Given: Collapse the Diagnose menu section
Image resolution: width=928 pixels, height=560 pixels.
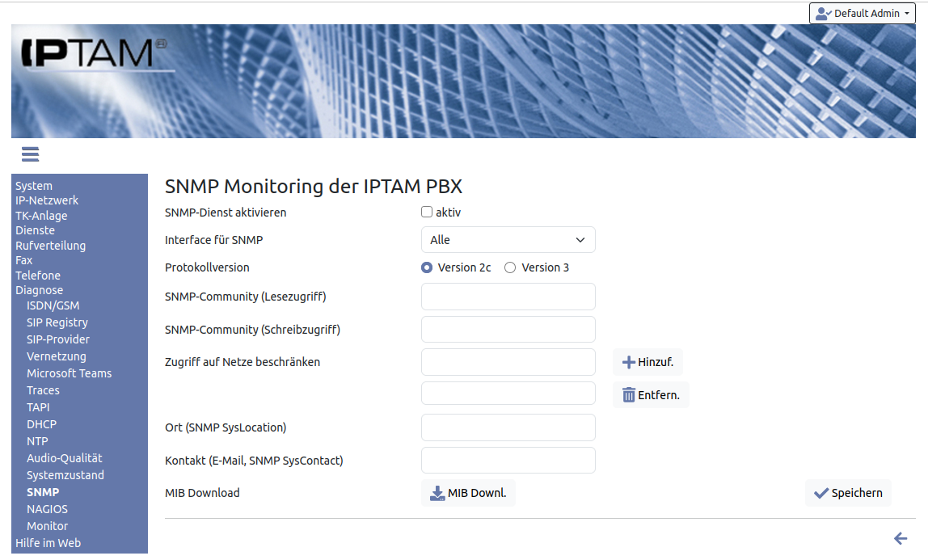Looking at the screenshot, I should click(39, 290).
